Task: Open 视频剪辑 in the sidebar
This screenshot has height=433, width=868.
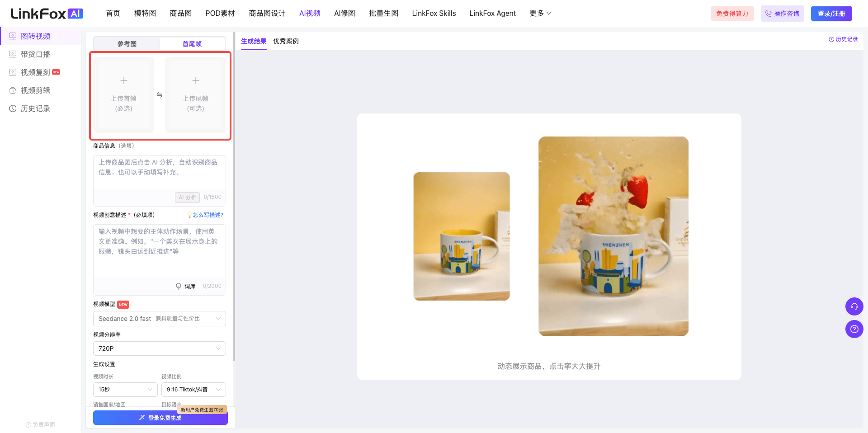Action: (x=41, y=90)
